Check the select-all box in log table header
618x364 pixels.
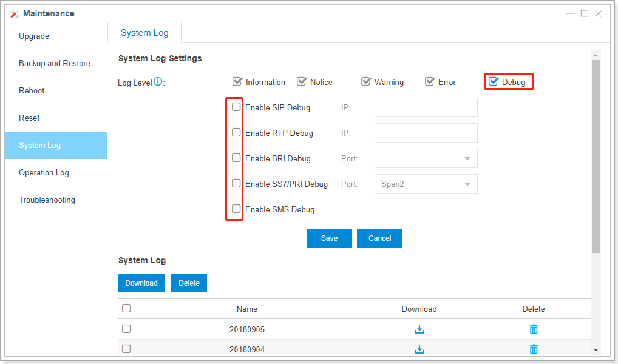pyautogui.click(x=126, y=308)
